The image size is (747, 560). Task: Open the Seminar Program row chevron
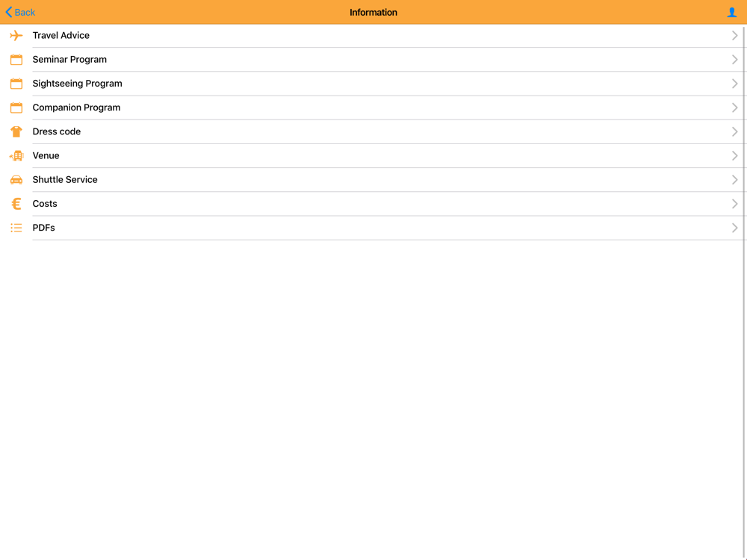tap(734, 60)
